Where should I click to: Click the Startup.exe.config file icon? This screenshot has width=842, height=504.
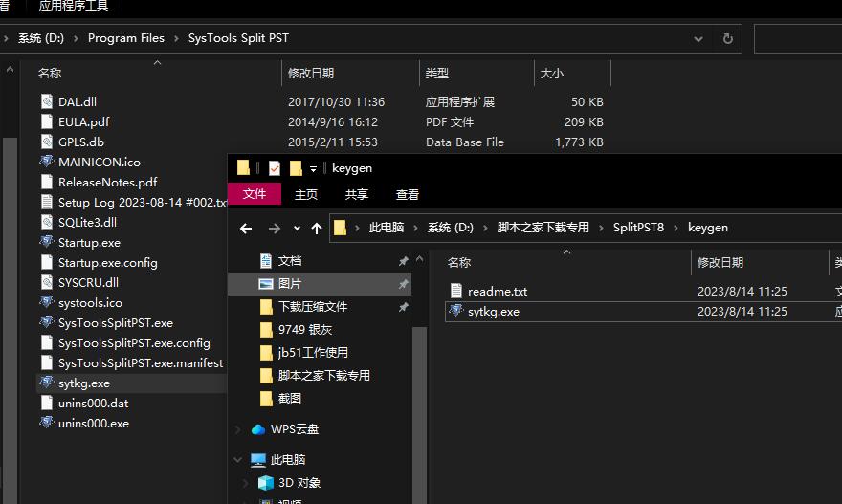pyautogui.click(x=47, y=262)
